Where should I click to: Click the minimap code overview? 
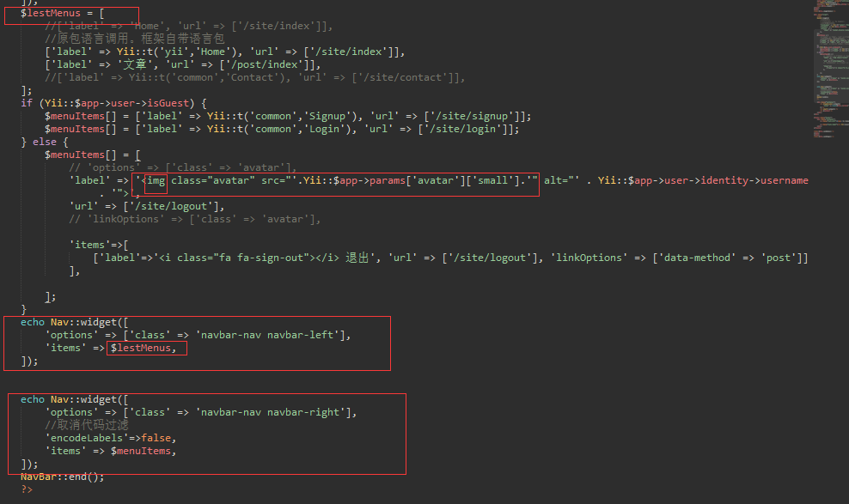click(x=830, y=70)
